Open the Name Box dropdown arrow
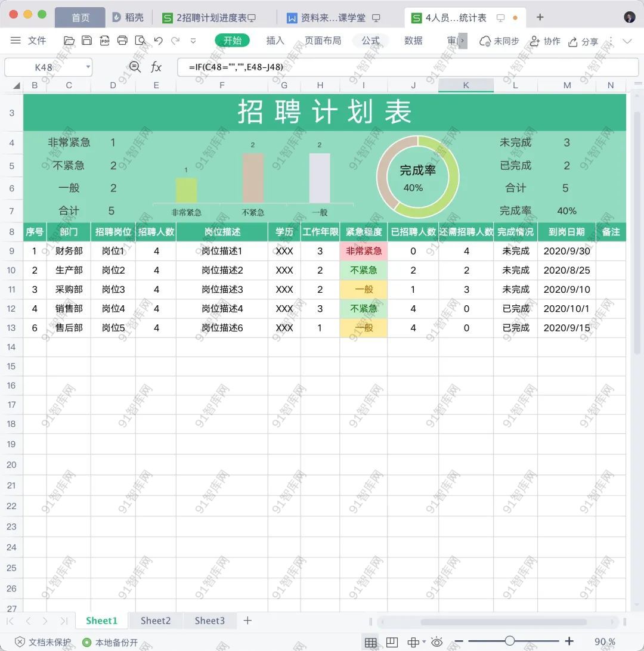Screen dimensions: 644x651 click(88, 67)
